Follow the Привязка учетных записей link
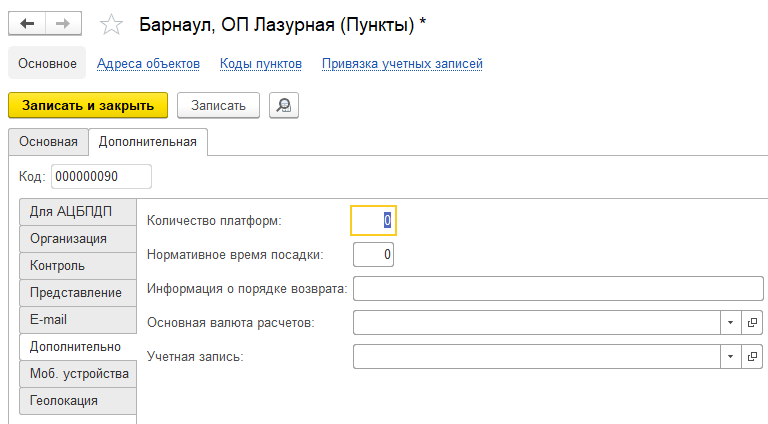 tap(402, 64)
